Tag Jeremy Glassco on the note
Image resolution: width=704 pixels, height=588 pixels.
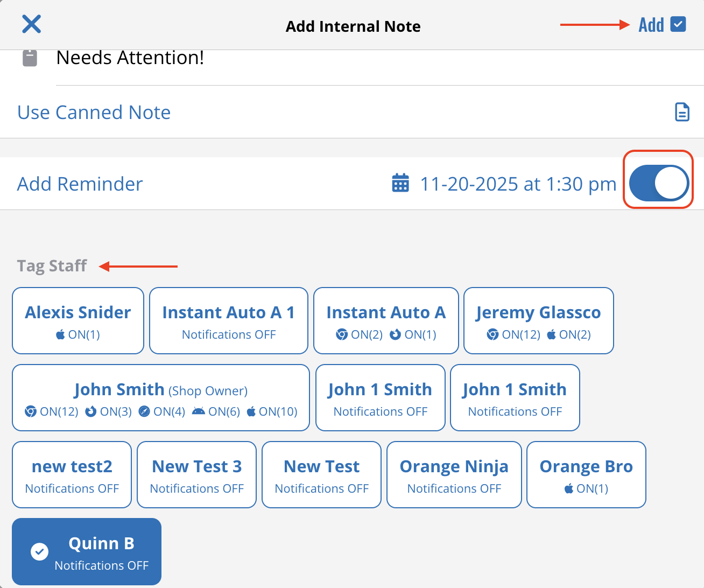tap(538, 320)
